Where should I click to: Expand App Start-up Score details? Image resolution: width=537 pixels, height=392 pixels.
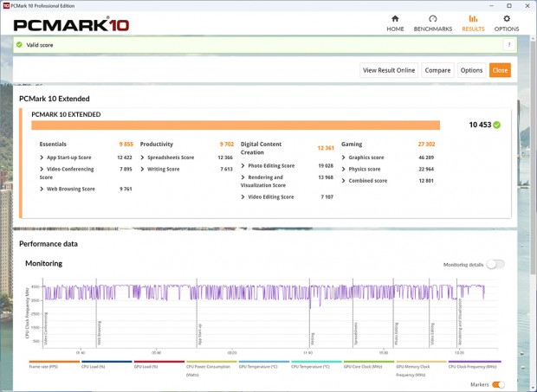point(42,157)
